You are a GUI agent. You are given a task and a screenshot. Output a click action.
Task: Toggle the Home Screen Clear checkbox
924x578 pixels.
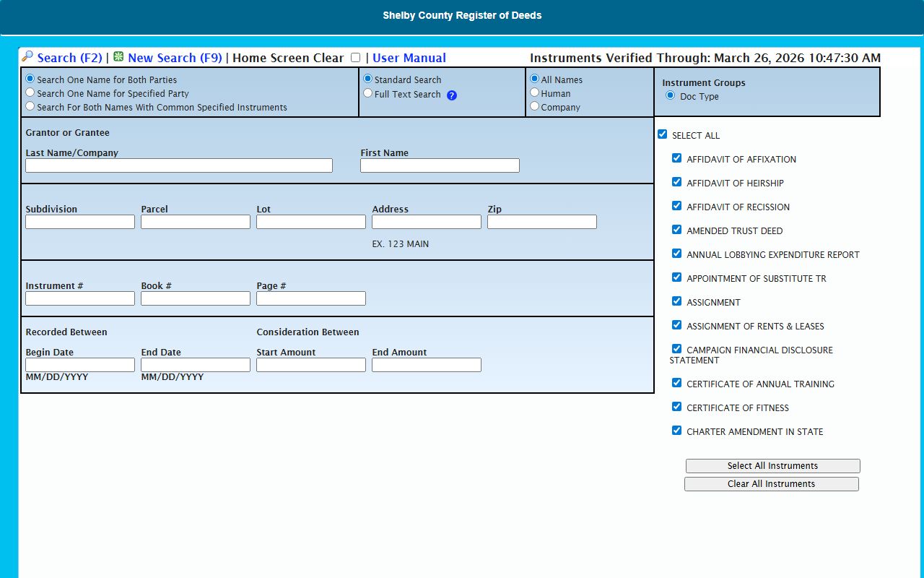(x=355, y=58)
